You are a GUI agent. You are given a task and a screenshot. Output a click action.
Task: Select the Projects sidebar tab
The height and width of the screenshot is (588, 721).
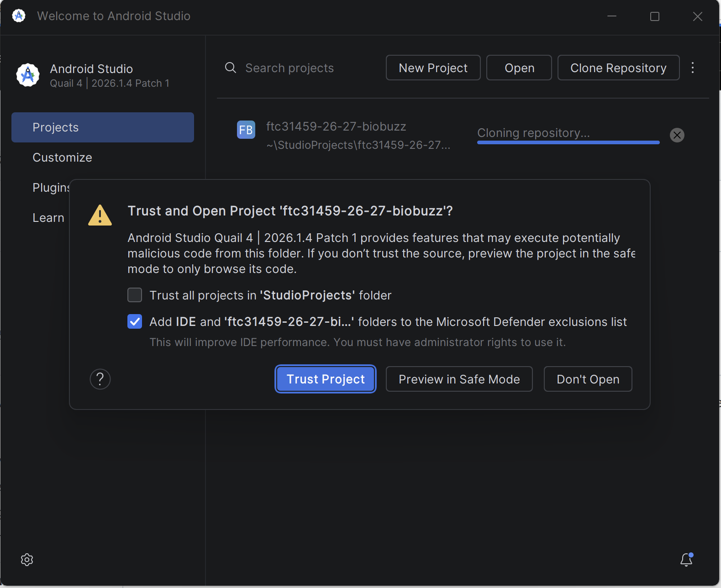pos(102,127)
